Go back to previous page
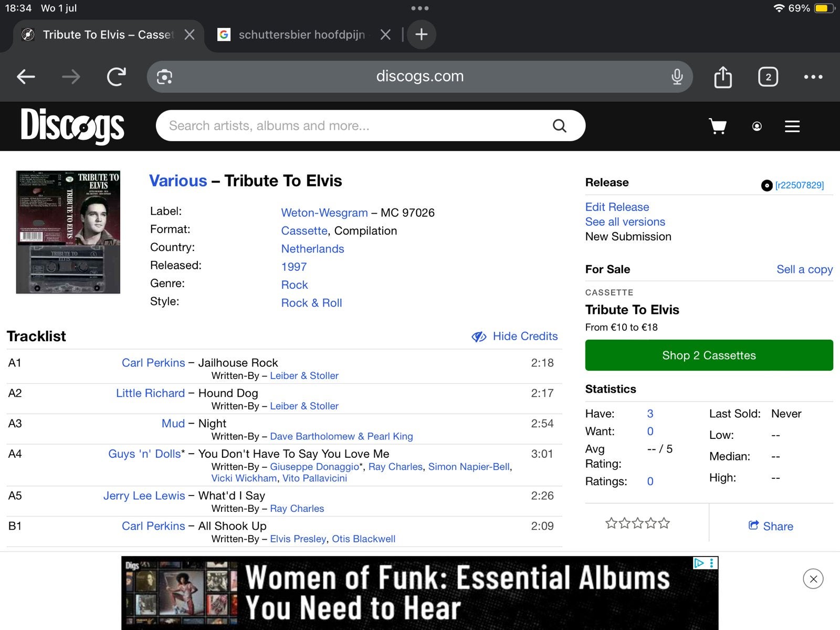 [26, 77]
